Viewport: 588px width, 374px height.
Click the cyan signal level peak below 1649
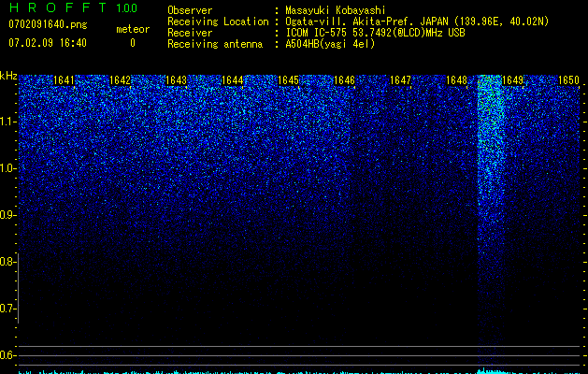point(492,370)
